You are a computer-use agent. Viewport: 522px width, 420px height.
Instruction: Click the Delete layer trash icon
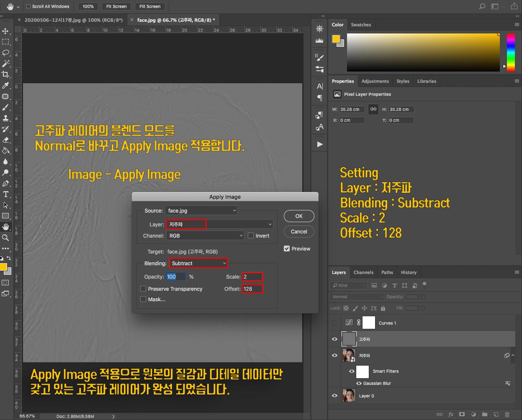tap(507, 415)
